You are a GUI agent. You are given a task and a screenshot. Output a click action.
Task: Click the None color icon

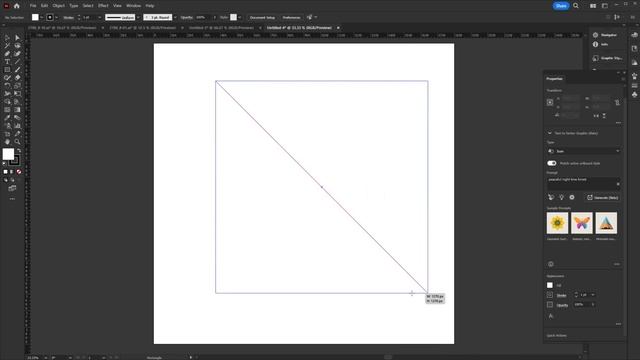pyautogui.click(x=19, y=172)
